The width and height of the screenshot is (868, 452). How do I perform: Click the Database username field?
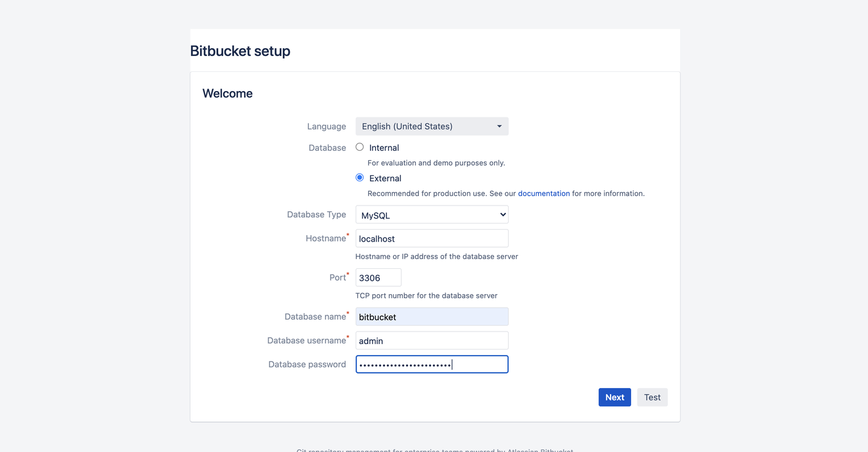pyautogui.click(x=432, y=341)
